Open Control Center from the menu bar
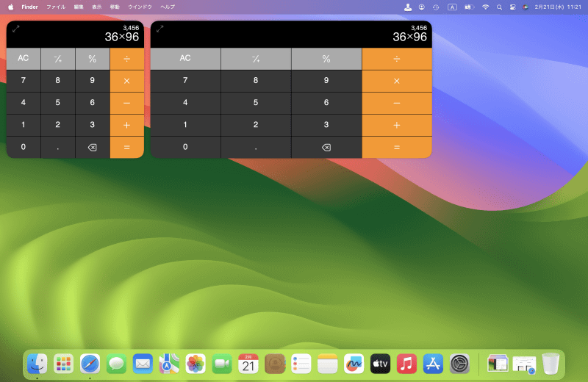 click(512, 7)
